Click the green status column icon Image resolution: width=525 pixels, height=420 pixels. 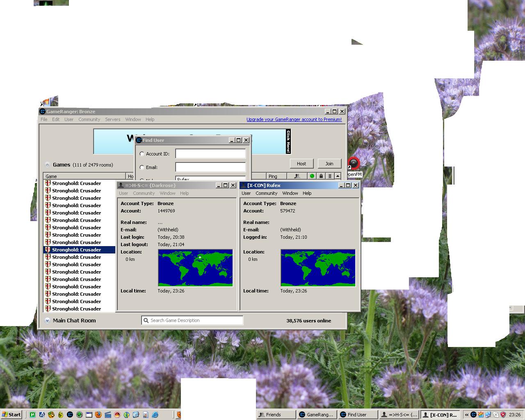tap(312, 176)
